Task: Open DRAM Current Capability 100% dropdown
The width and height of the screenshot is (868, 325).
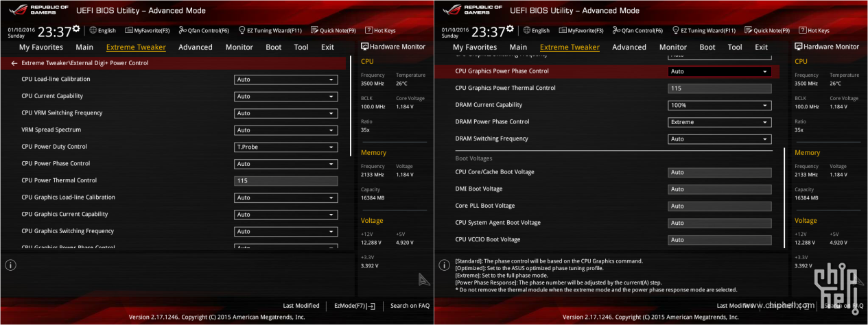Action: [719, 105]
